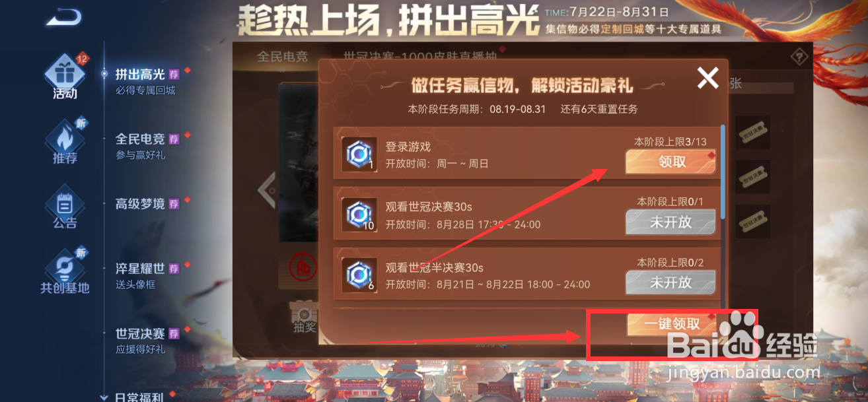Select the 拼出高光 menu item

(x=140, y=74)
